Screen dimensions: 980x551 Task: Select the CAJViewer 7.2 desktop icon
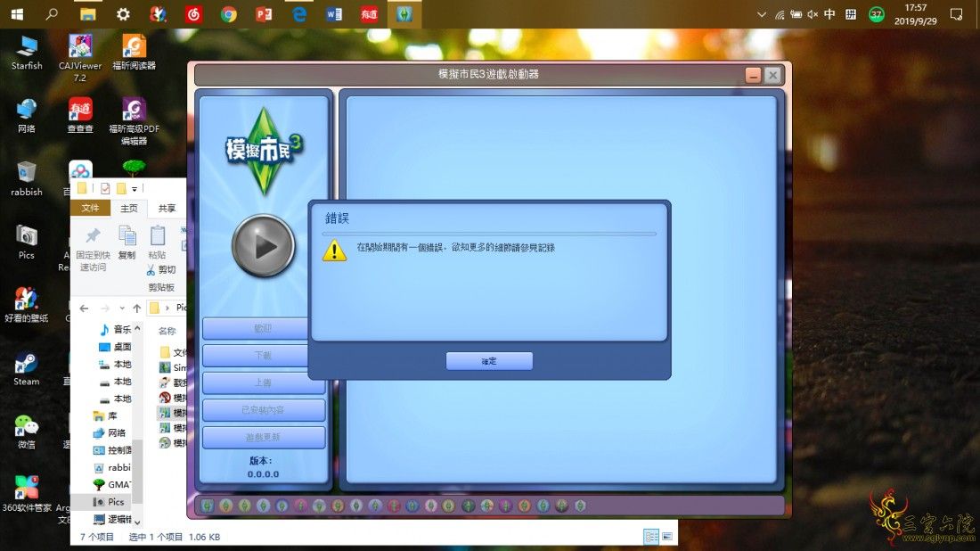coord(80,58)
